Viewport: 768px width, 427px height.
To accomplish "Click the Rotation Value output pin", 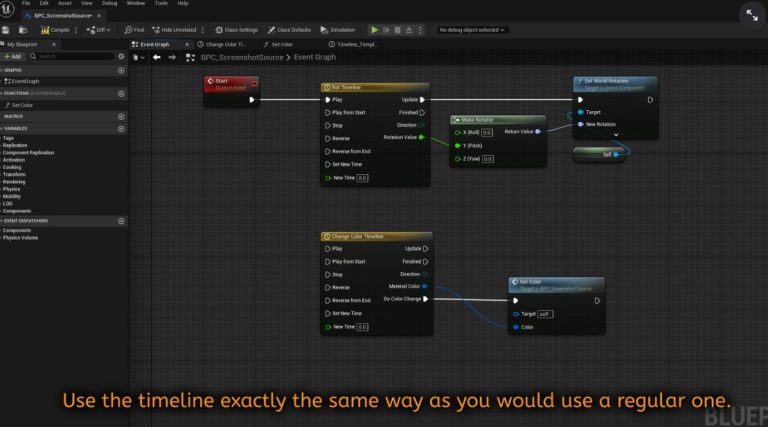I will click(422, 138).
